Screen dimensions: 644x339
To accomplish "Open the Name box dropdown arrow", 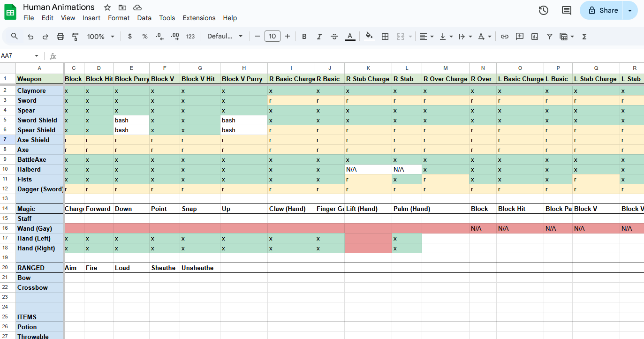I will (37, 56).
